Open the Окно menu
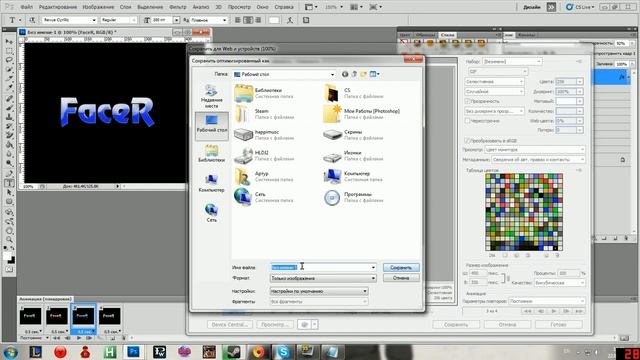The height and width of the screenshot is (360, 640). (262, 7)
